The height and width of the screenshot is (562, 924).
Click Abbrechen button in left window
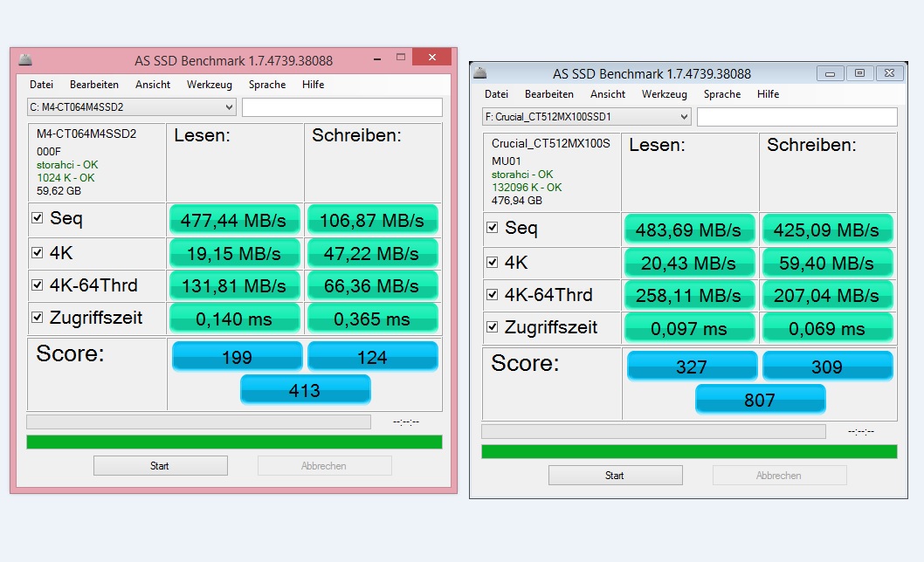(x=324, y=465)
